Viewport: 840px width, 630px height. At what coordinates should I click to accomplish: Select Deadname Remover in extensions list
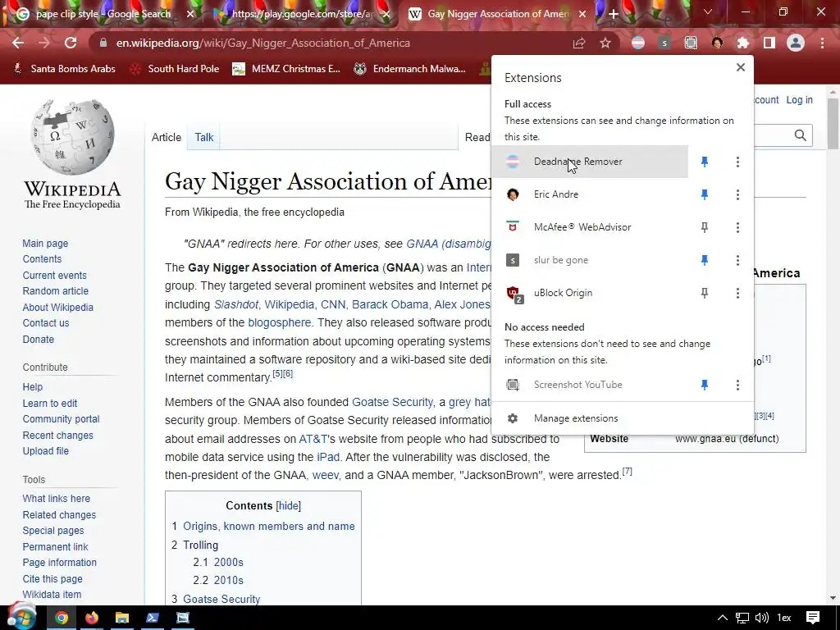[x=590, y=162]
